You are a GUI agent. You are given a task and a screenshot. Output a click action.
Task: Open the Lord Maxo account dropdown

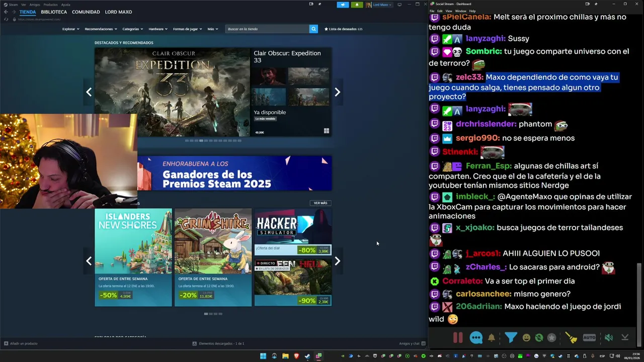click(379, 5)
